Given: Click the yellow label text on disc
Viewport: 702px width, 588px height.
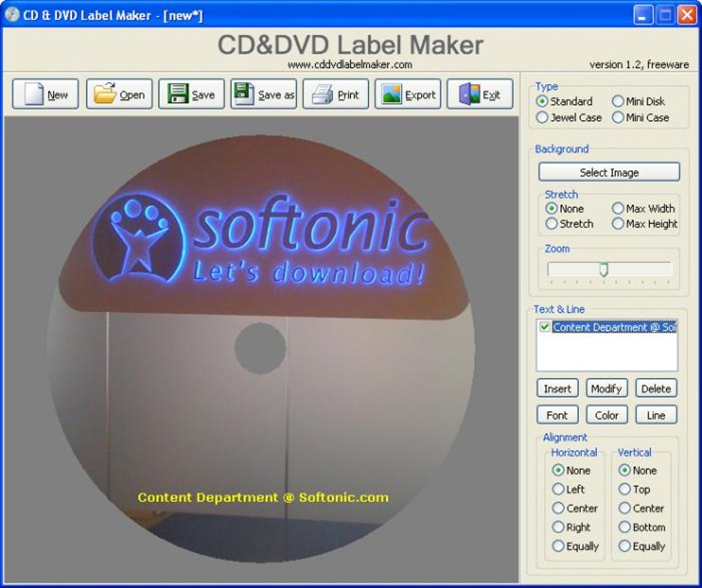Looking at the screenshot, I should point(263,497).
